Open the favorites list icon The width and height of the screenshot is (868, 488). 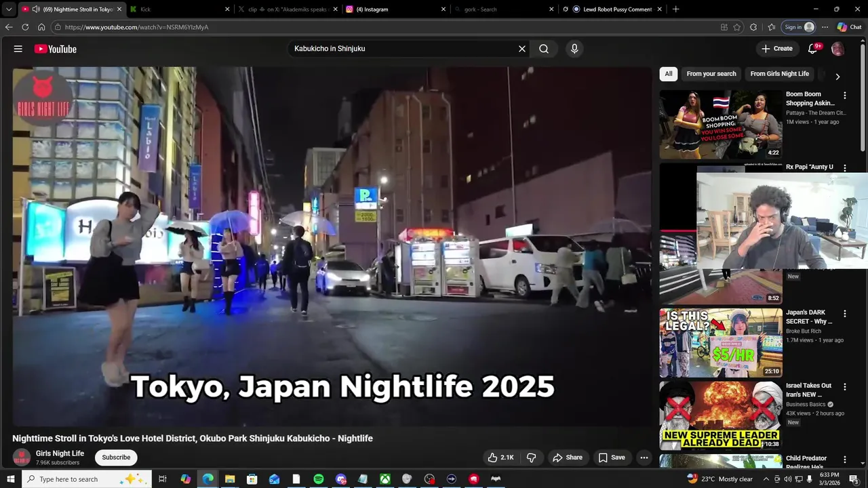(x=772, y=27)
